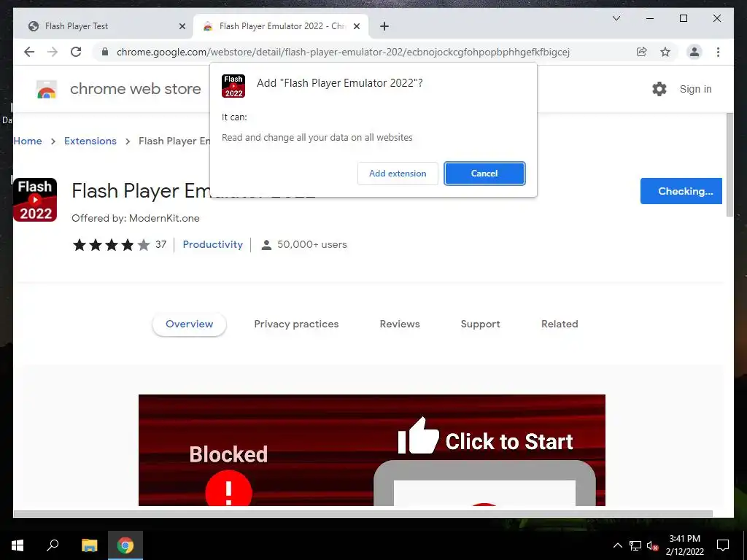Open network status tray icon
The image size is (747, 560).
point(635,545)
